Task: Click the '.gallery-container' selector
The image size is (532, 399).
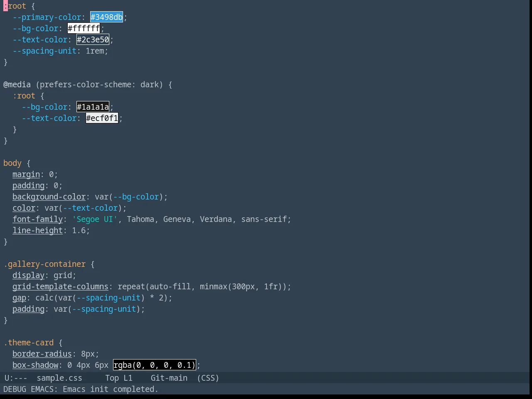Action: (x=44, y=264)
